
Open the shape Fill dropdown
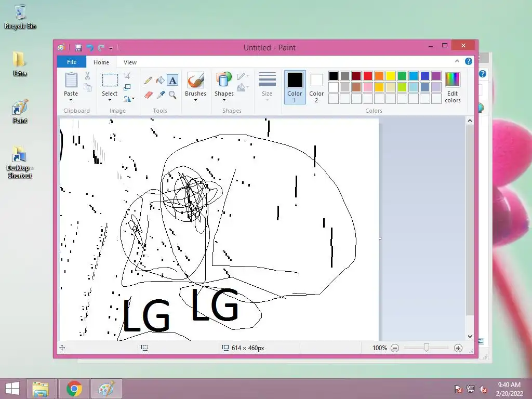click(243, 88)
